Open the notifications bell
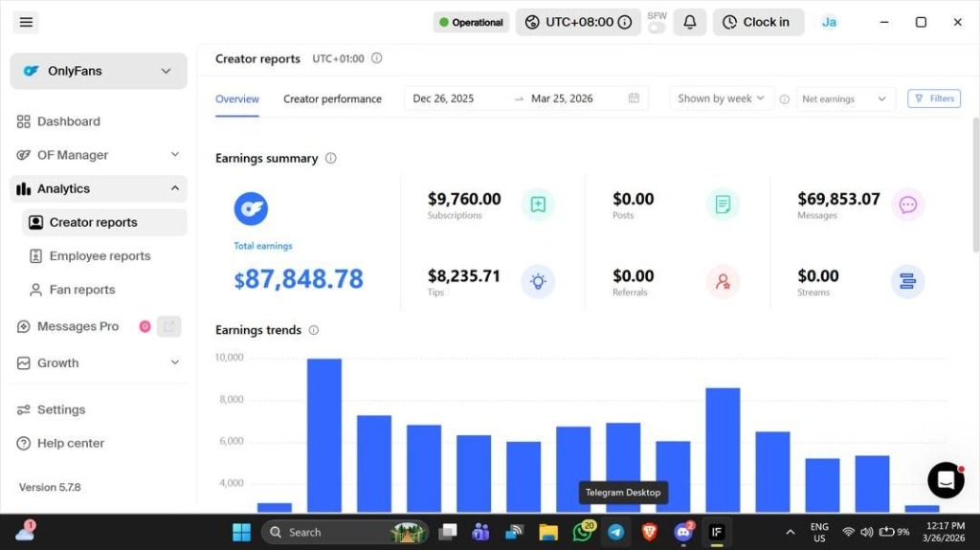This screenshot has height=550, width=980. coord(689,23)
